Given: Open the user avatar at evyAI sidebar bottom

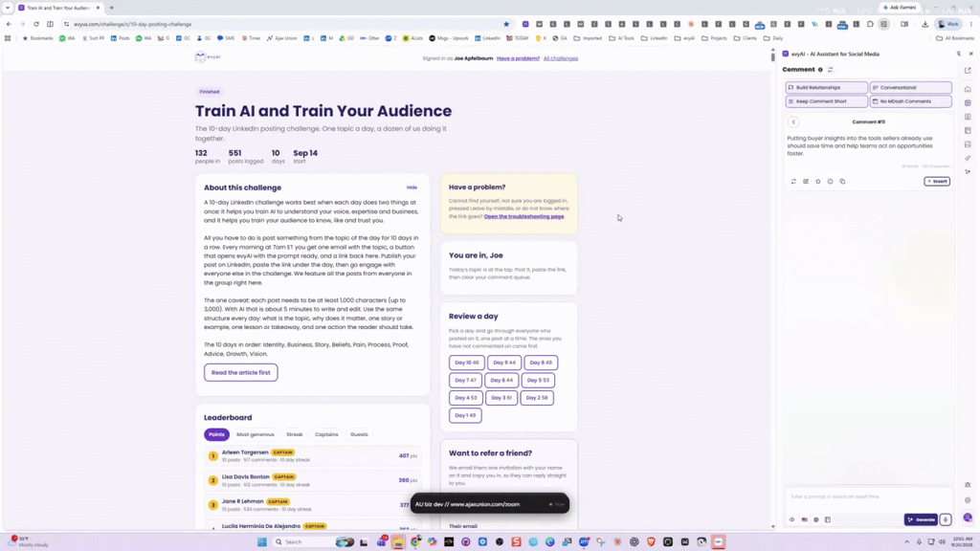Looking at the screenshot, I should [x=968, y=518].
